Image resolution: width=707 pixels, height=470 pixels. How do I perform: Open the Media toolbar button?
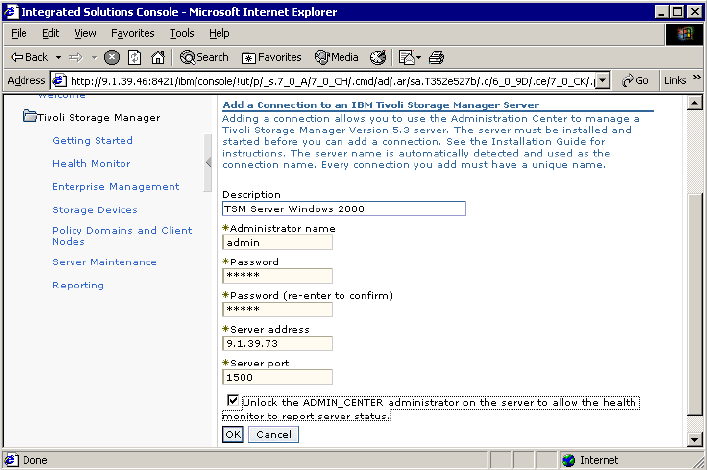pyautogui.click(x=337, y=57)
